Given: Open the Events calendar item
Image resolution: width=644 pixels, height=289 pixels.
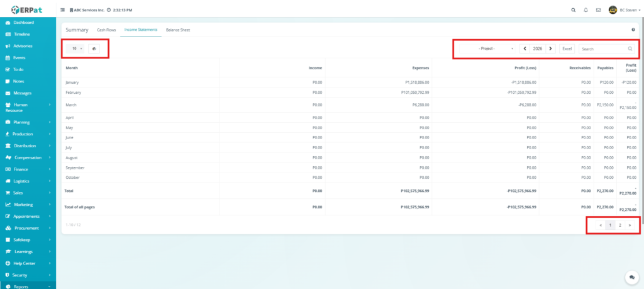Looking at the screenshot, I should tap(28, 58).
